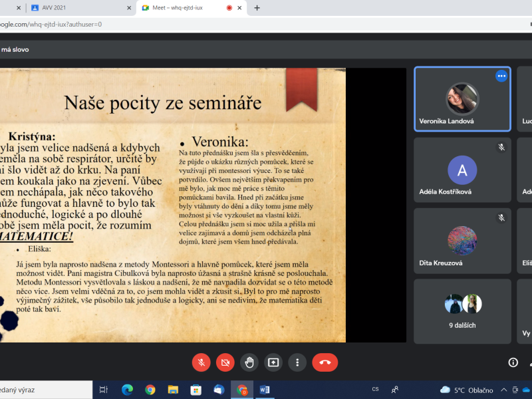Raise hand in the meeting
Screen dimensions: 532x399
[249, 362]
